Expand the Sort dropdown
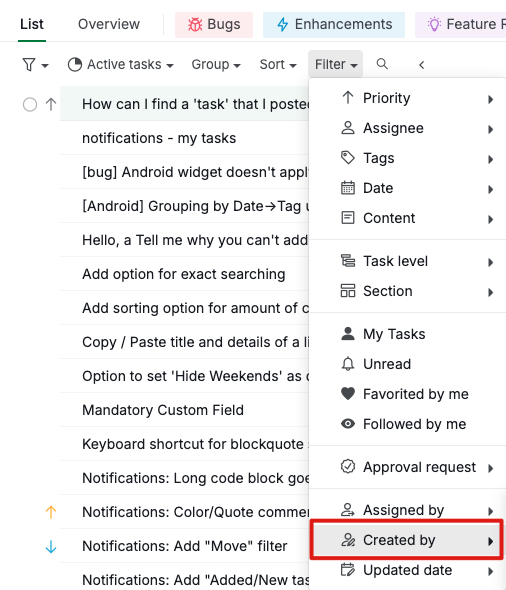Image resolution: width=506 pixels, height=590 pixels. tap(278, 64)
